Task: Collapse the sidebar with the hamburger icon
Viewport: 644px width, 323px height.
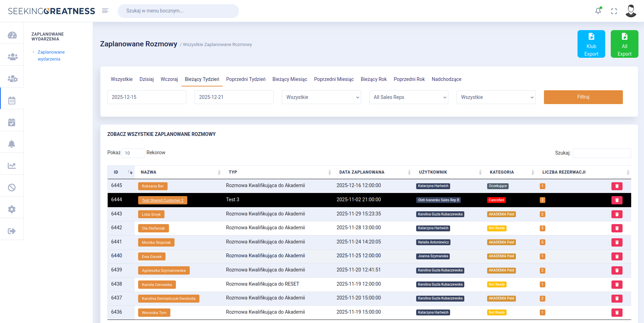Action: pyautogui.click(x=105, y=10)
